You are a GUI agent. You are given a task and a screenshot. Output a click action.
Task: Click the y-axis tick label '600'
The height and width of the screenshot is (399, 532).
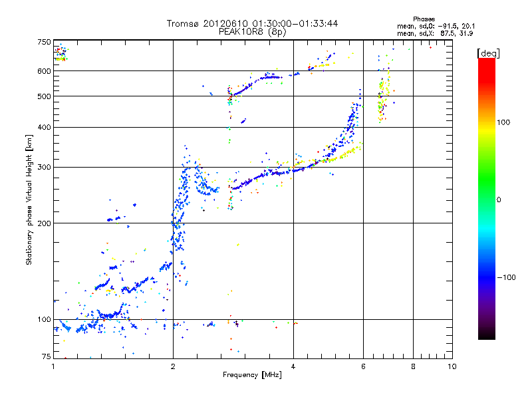(44, 71)
